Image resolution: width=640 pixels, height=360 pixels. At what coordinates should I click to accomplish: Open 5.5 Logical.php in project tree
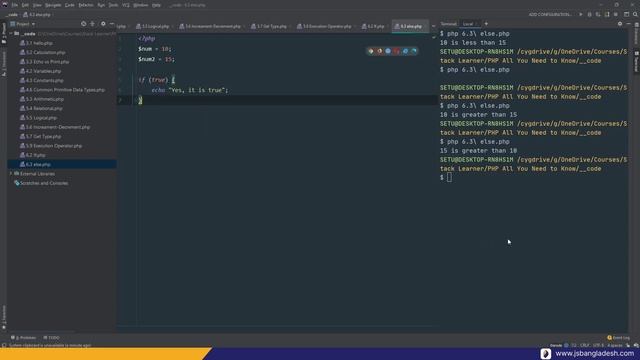click(38, 118)
